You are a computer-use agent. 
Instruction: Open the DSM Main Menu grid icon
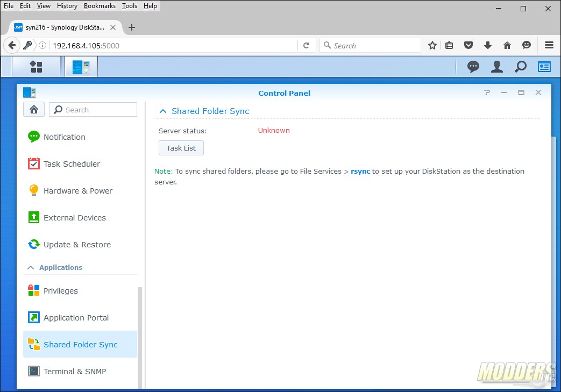click(36, 67)
